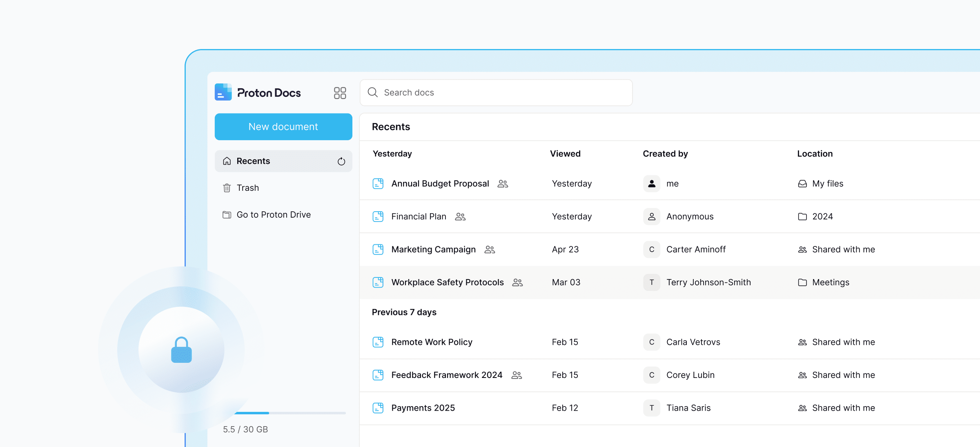Click the Created by column header
This screenshot has width=980, height=447.
tap(665, 154)
